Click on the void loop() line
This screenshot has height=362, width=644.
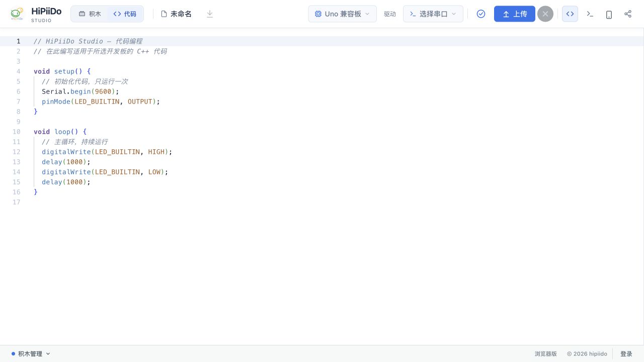coord(60,132)
